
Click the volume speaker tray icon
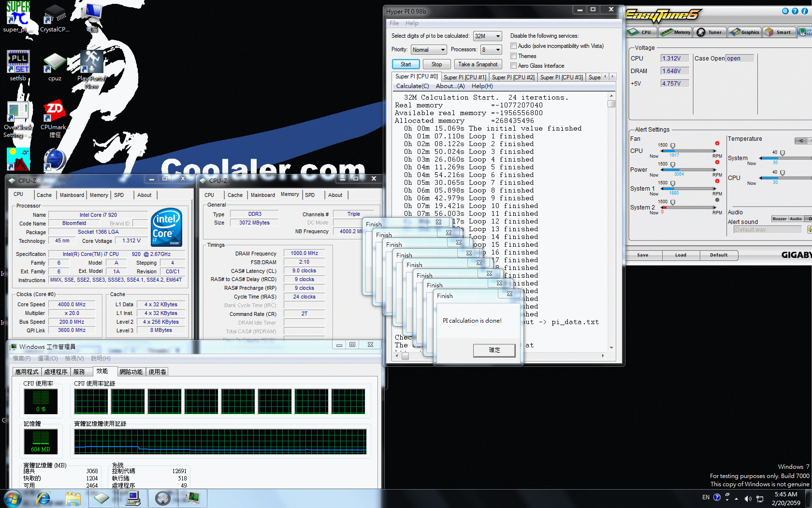click(748, 498)
